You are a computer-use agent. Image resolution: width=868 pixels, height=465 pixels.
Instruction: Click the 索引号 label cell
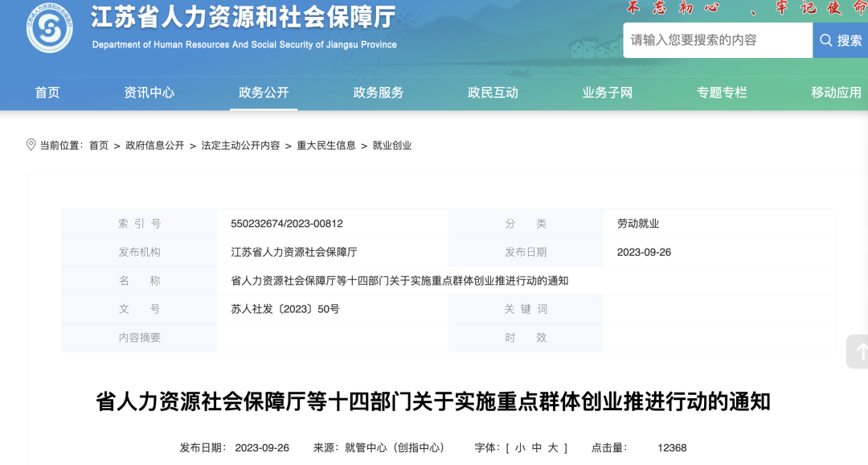coord(140,224)
